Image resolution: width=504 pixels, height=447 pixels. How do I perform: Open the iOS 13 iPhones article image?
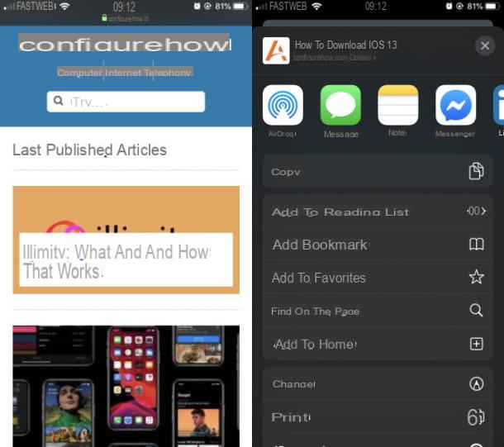click(126, 386)
